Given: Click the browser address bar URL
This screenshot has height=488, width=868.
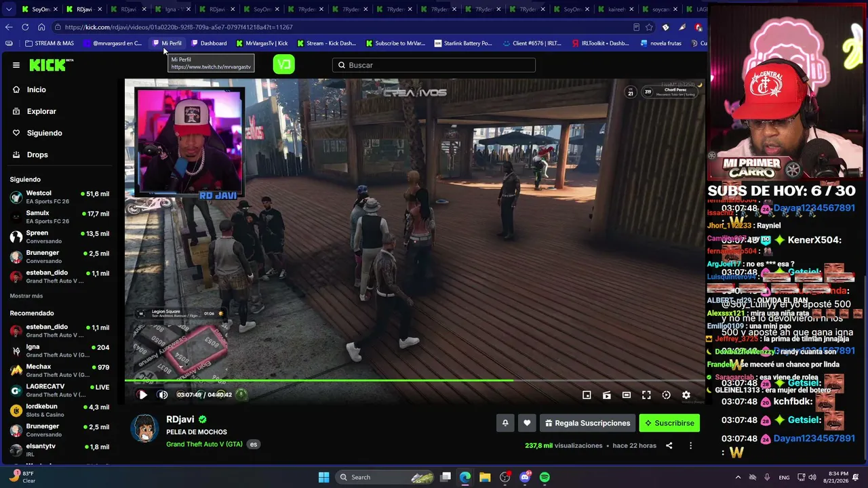Looking at the screenshot, I should 179,27.
